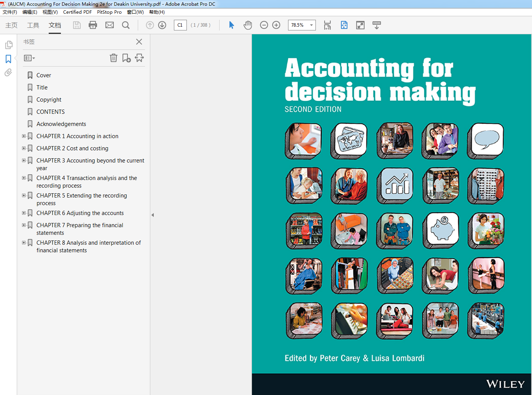
Task: Click the Fit width scrolling icon
Action: tap(327, 25)
